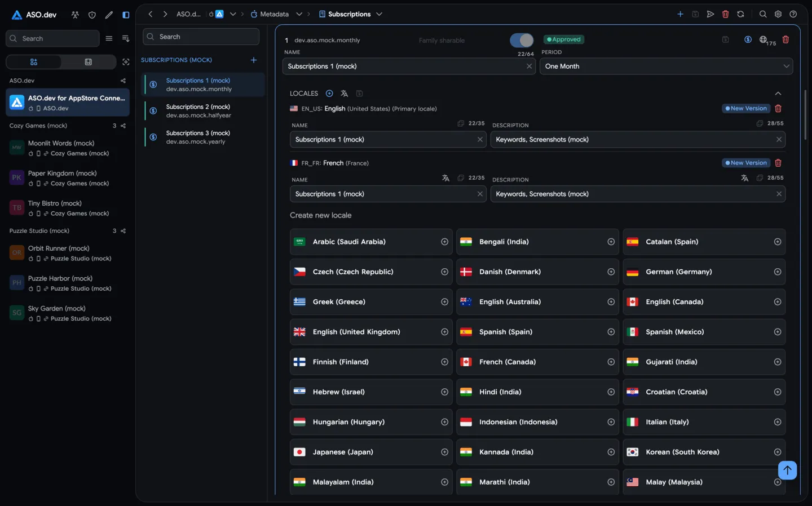The height and width of the screenshot is (506, 812).
Task: Delete the dev.aso.mock.monthly subscription via trash icon
Action: pyautogui.click(x=785, y=39)
